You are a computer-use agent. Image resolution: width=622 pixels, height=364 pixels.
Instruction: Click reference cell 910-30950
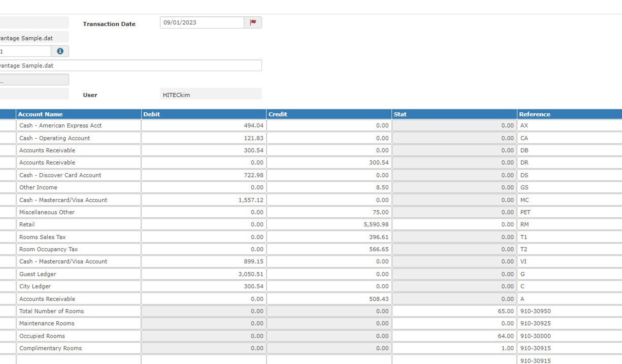[x=570, y=311]
